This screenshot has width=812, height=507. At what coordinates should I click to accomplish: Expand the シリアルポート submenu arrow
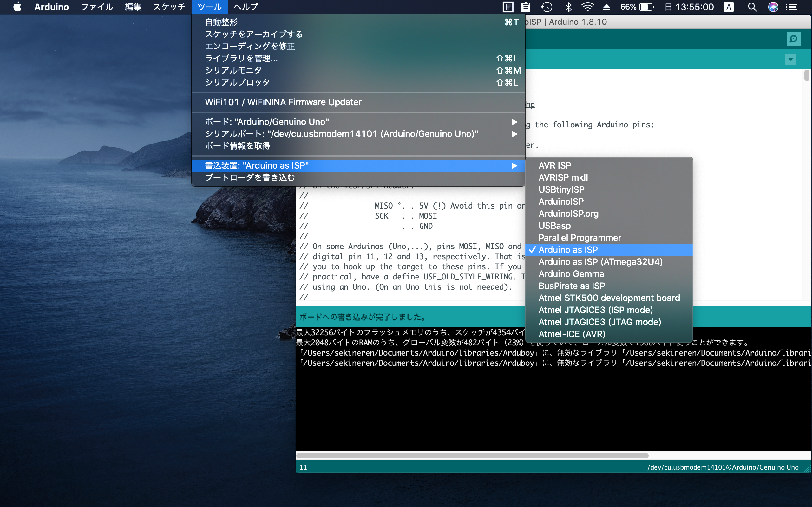click(x=514, y=134)
